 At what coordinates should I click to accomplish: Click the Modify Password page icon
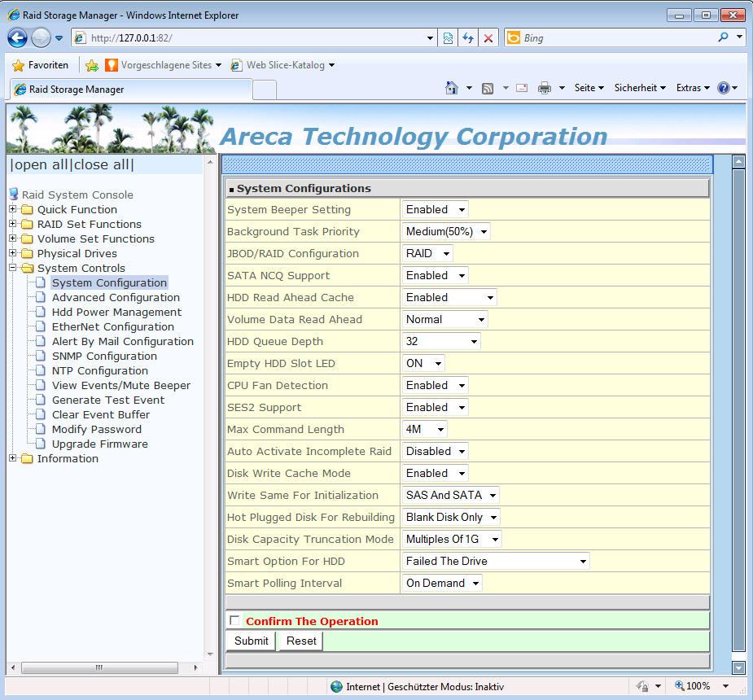[41, 429]
